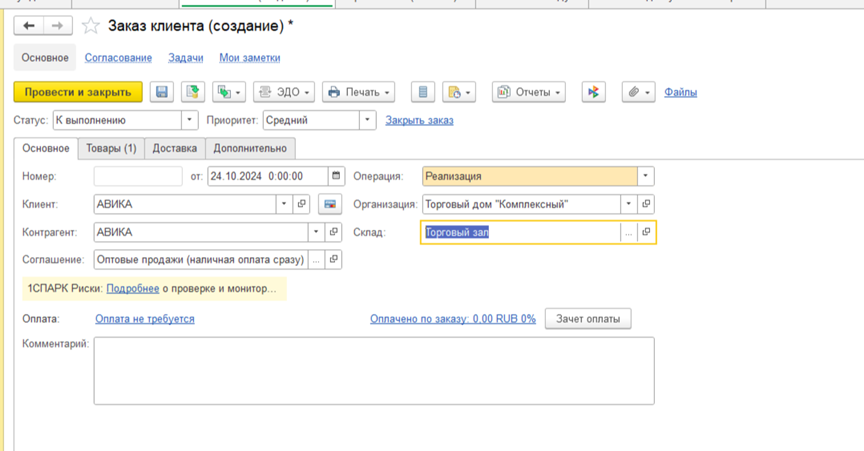The height and width of the screenshot is (451, 864).
Task: Click the date field 24.10.2024
Action: pyautogui.click(x=268, y=176)
